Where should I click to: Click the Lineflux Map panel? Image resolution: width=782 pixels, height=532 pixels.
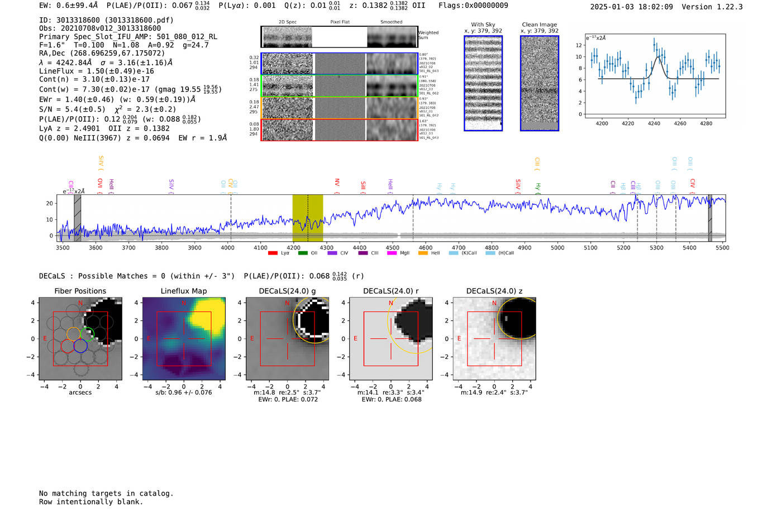point(184,339)
